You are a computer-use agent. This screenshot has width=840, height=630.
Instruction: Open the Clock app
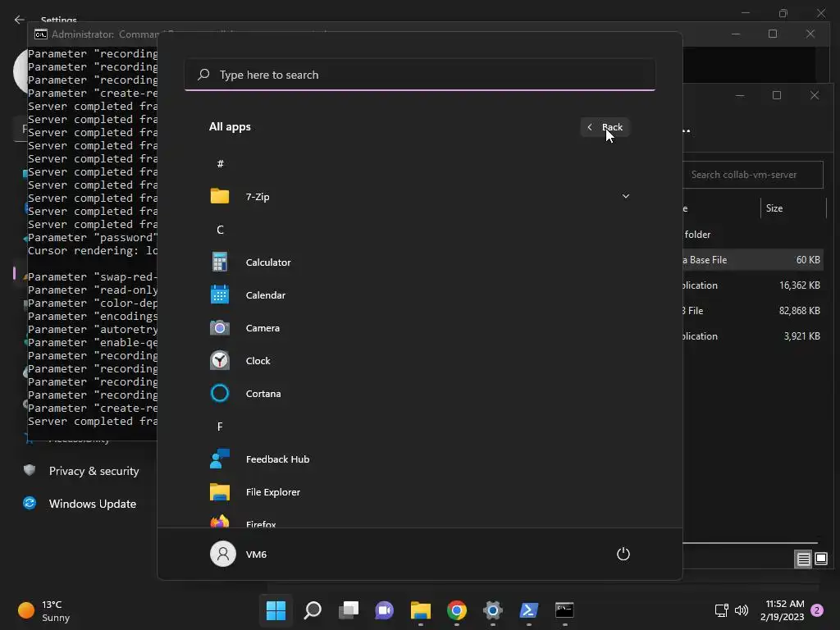[419, 361]
